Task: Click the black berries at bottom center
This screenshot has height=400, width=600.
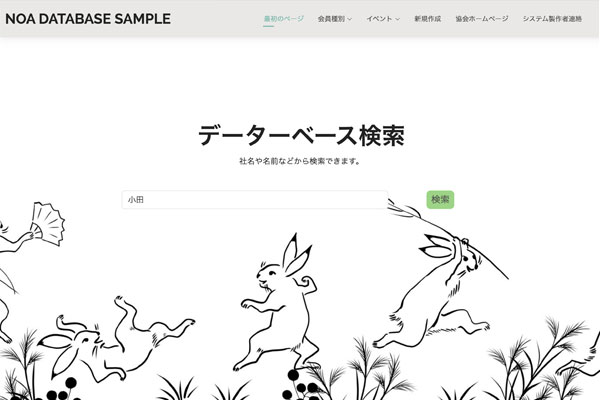Action: (300, 386)
